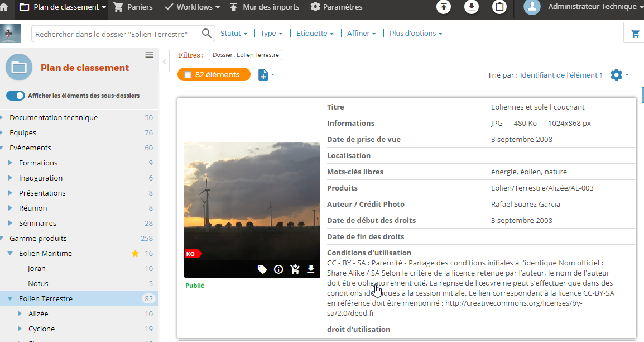Click the magnifier search button

coord(206,34)
